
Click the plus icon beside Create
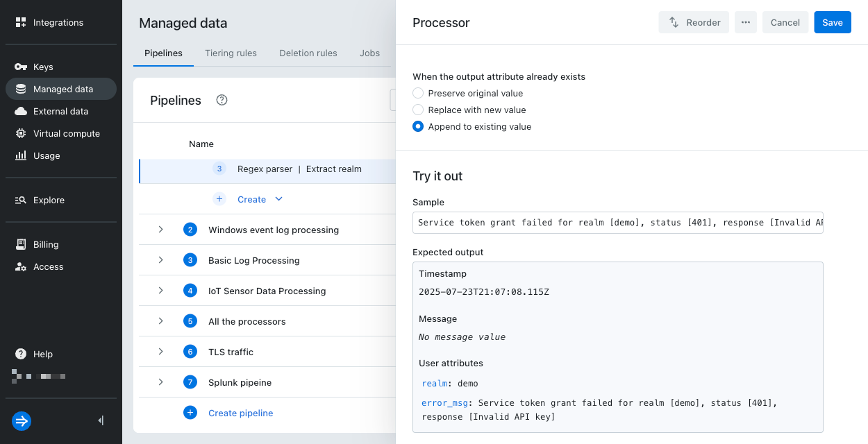[219, 199]
